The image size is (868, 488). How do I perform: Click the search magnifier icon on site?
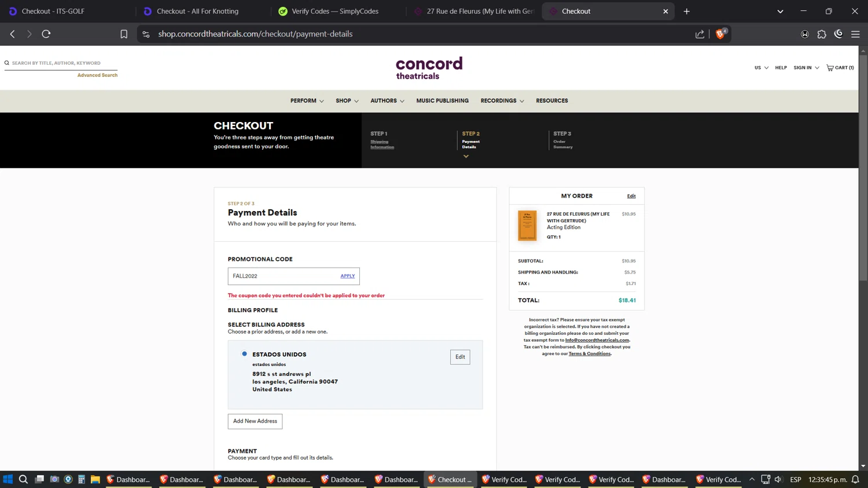coord(7,63)
